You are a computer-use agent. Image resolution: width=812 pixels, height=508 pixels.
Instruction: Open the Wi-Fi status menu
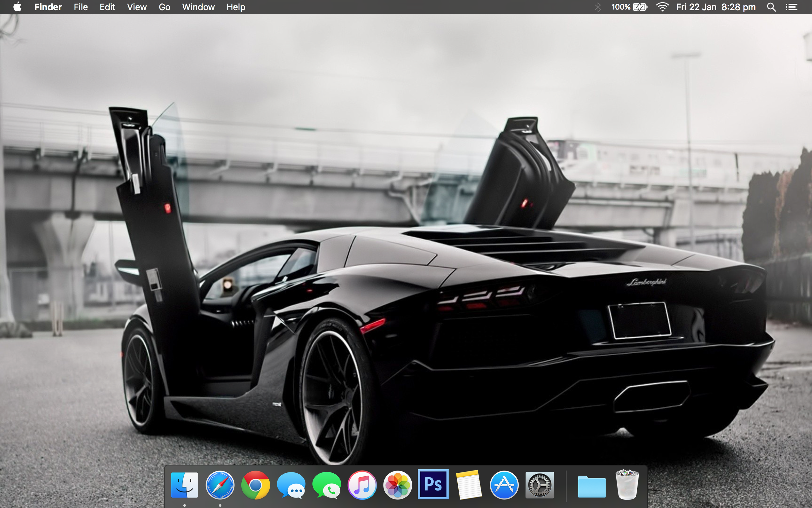tap(662, 7)
